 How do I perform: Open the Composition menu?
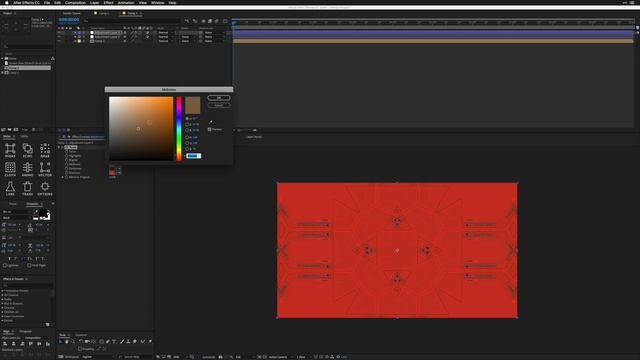tap(75, 2)
